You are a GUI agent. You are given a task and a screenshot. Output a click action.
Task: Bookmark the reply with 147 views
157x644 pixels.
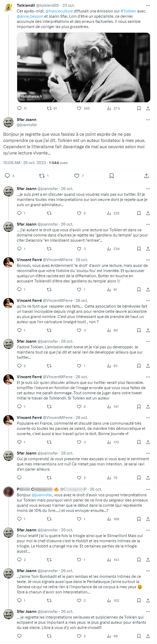point(139,406)
